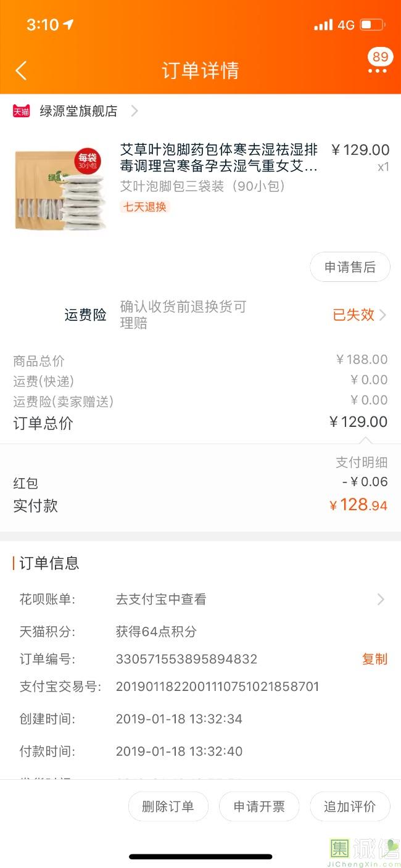Tap 删除订单 button
The width and height of the screenshot is (401, 868).
click(168, 806)
